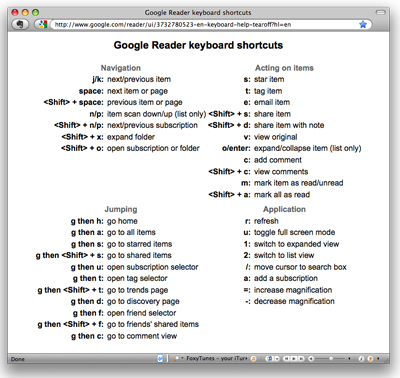Viewport: 400px width, 378px height.
Task: Toggle the toolbar pill button in the title bar
Action: tap(380, 12)
